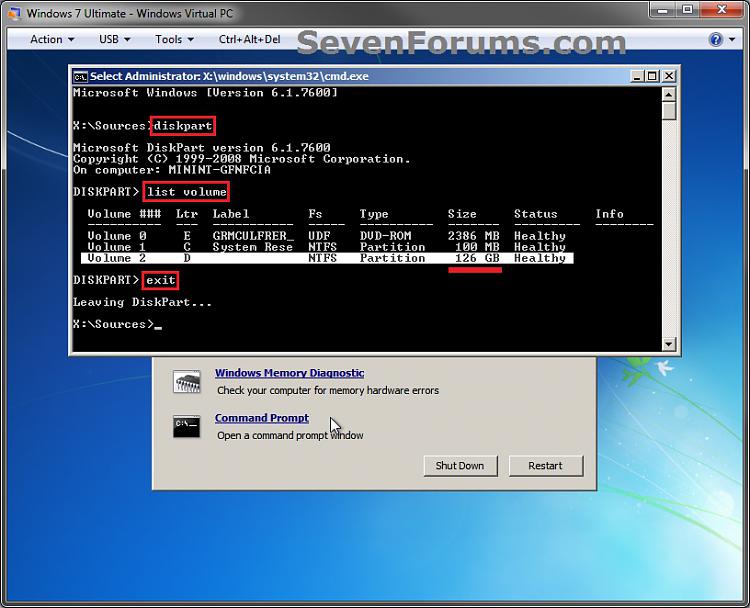Open the Command Prompt link
Viewport: 750px width, 608px height.
click(x=262, y=418)
